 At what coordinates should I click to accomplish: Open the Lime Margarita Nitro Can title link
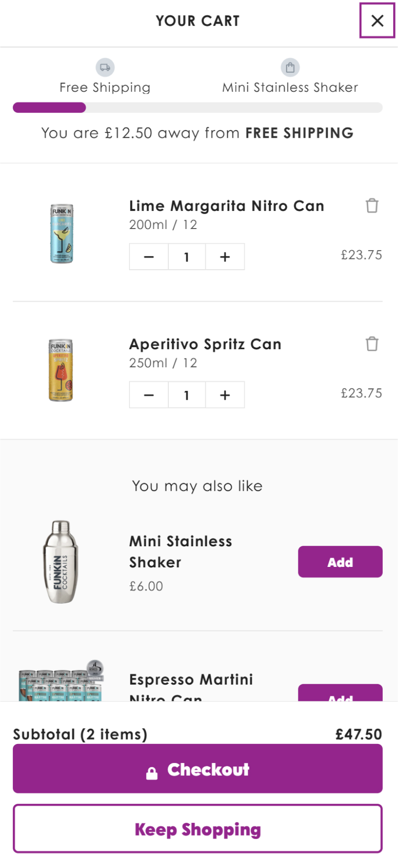pyautogui.click(x=226, y=206)
